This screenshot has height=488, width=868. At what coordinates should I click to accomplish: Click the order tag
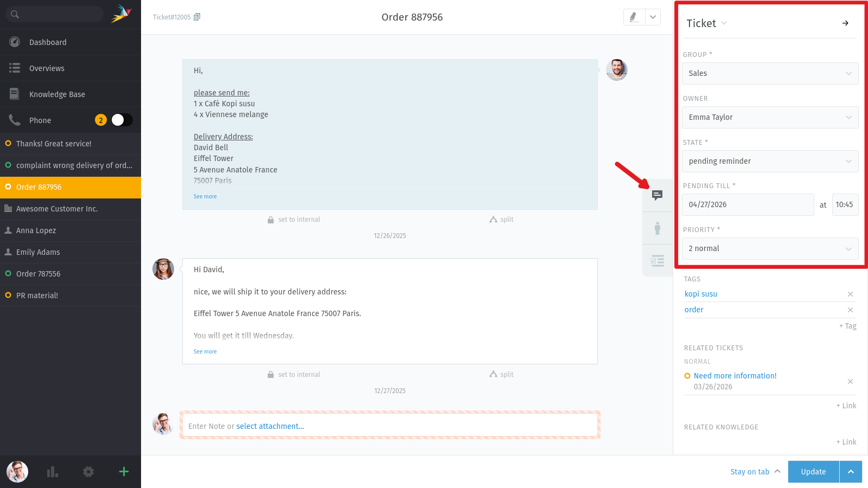click(694, 310)
